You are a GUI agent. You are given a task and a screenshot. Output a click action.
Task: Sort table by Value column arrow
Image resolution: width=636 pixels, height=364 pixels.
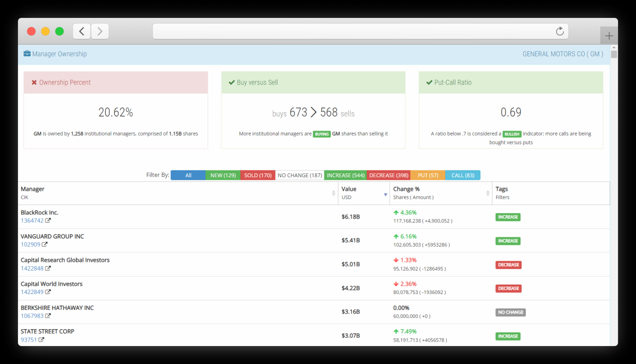click(x=386, y=195)
